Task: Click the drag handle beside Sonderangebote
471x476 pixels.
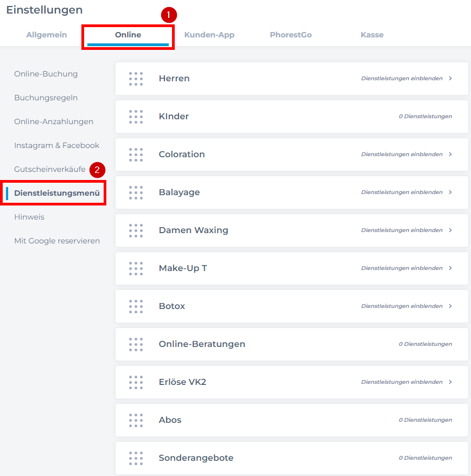Action: pos(136,459)
